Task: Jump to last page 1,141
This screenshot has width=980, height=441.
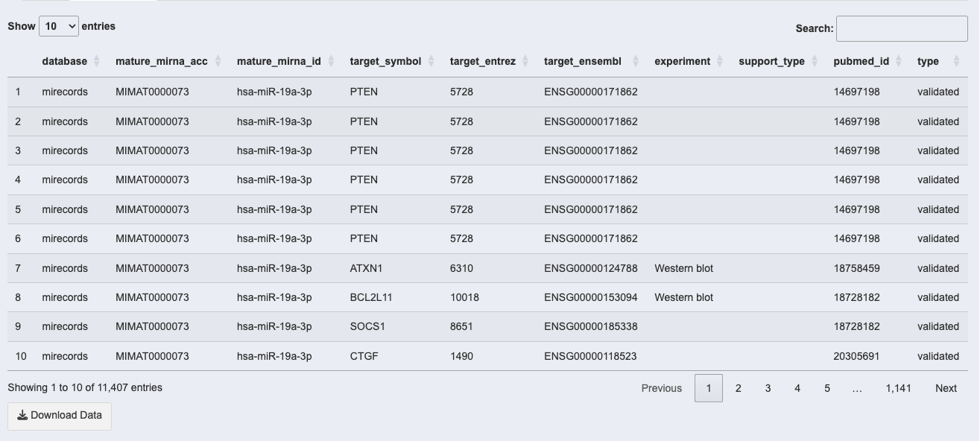Action: pyautogui.click(x=898, y=388)
